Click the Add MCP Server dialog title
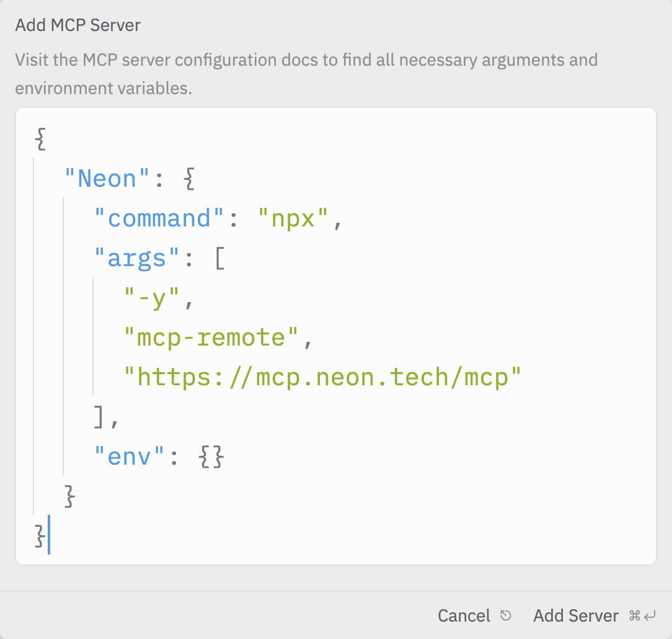The image size is (672, 639). point(77,25)
